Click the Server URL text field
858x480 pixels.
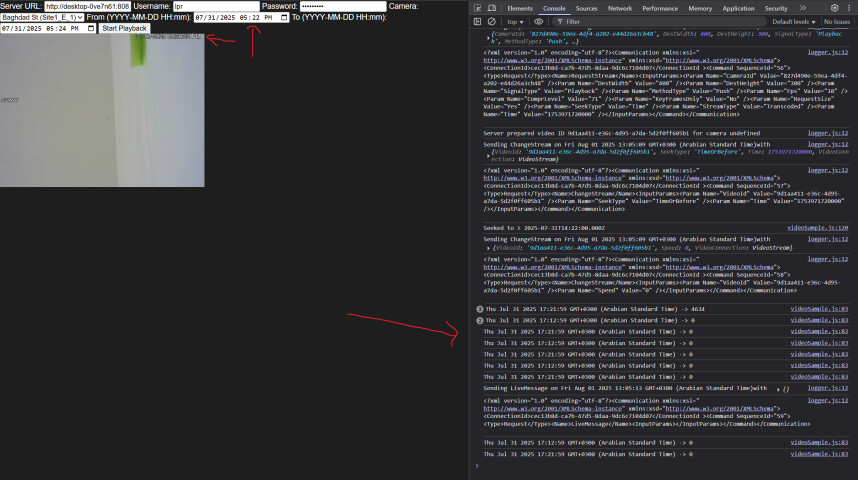(87, 6)
